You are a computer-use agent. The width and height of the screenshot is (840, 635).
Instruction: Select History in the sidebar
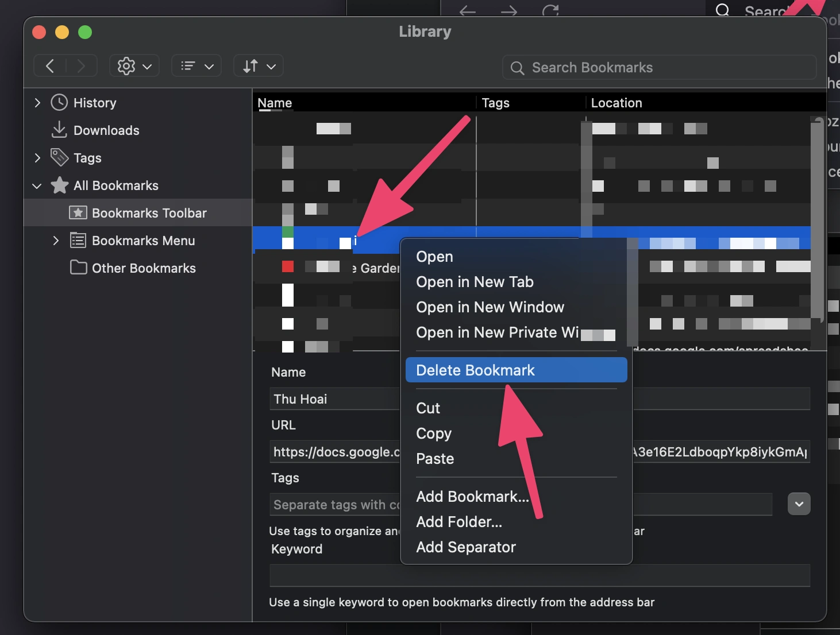95,103
